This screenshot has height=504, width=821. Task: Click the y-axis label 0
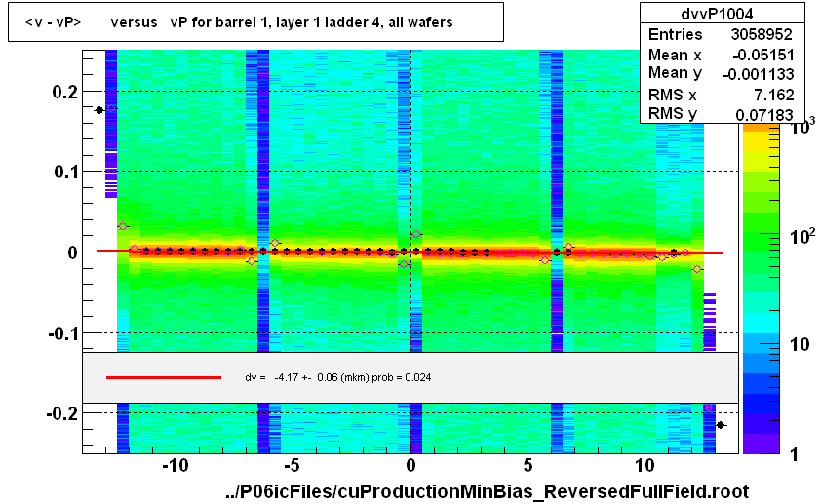click(x=73, y=252)
